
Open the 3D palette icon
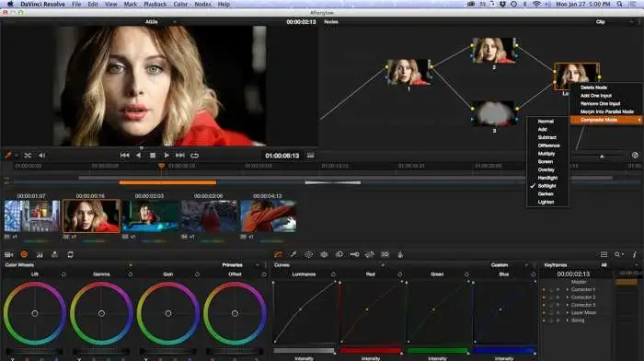(x=385, y=254)
